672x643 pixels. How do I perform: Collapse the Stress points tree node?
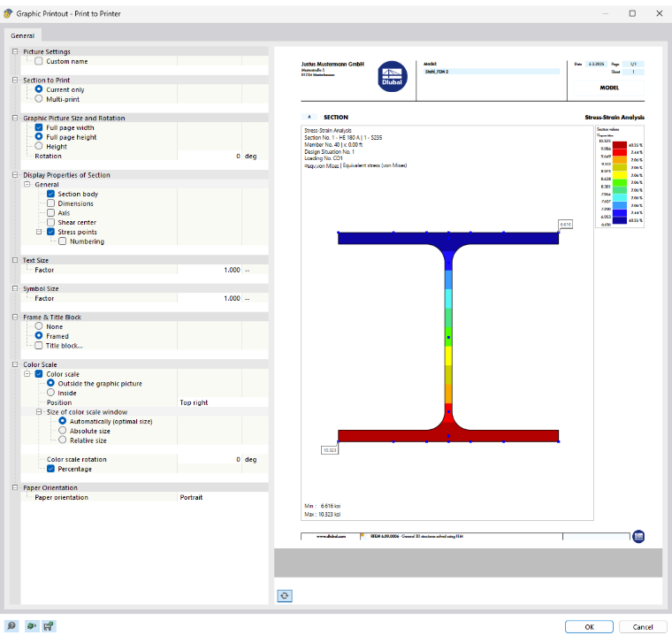click(39, 232)
